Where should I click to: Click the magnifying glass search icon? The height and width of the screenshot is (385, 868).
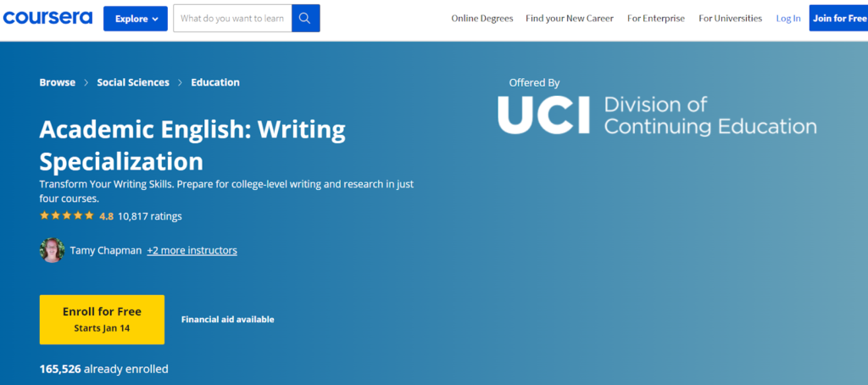[305, 18]
